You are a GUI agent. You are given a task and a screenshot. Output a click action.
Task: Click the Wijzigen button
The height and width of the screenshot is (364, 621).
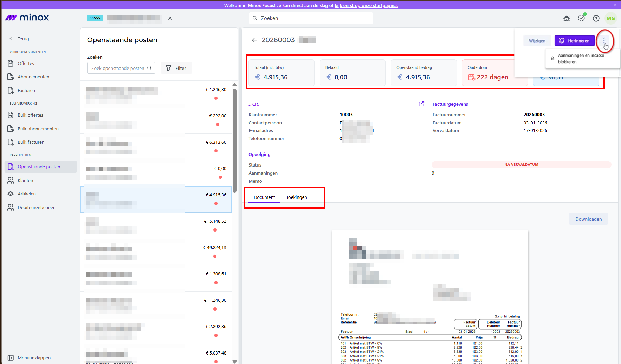537,41
